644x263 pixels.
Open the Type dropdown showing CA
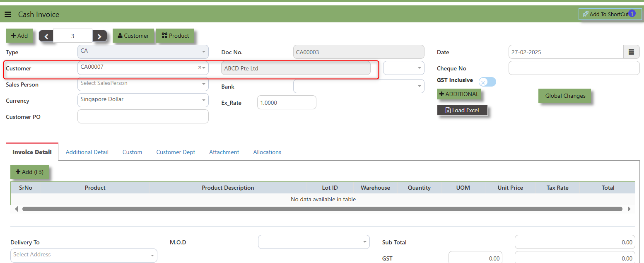[x=143, y=52]
